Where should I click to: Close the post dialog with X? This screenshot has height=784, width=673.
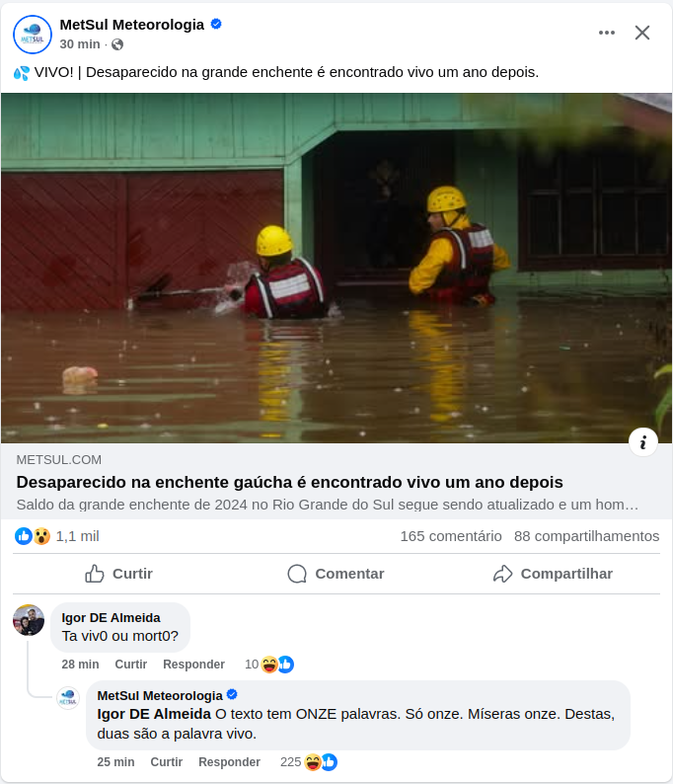[x=642, y=33]
